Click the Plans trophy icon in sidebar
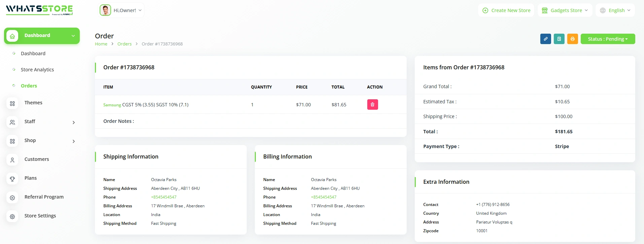The height and width of the screenshot is (244, 644). pyautogui.click(x=12, y=179)
